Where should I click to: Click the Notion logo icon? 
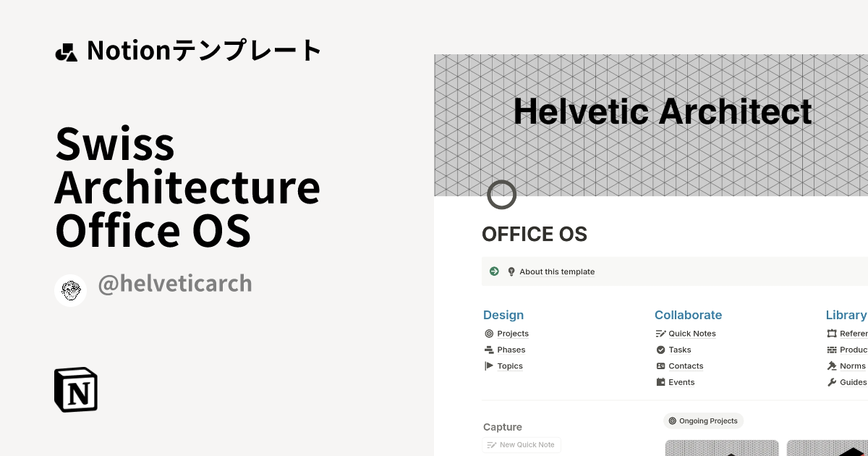(76, 389)
